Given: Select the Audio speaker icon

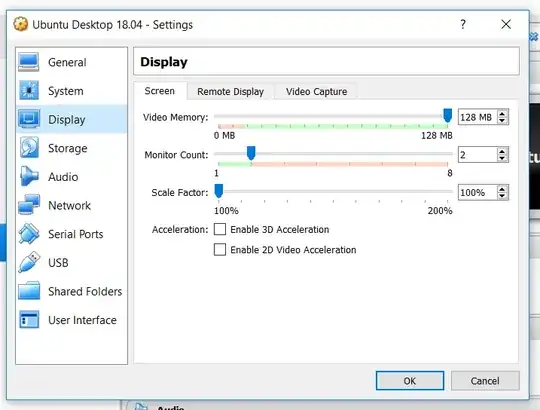Looking at the screenshot, I should click(29, 176).
